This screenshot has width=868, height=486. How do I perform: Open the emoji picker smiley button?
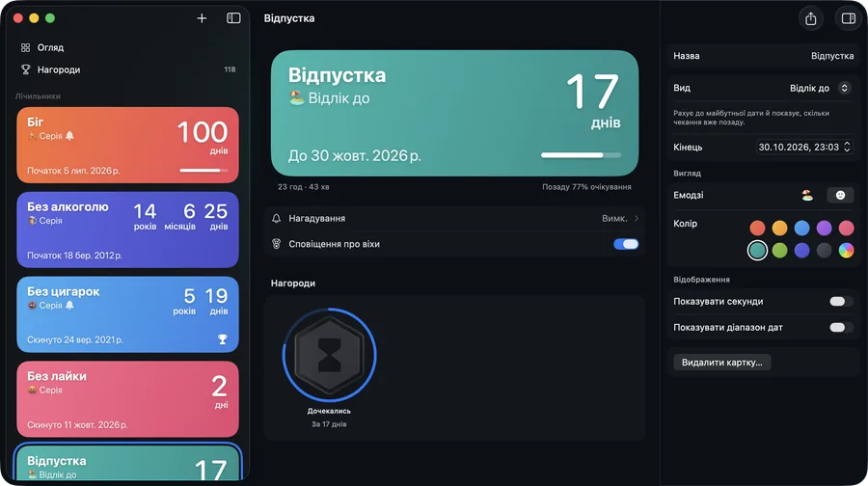840,195
